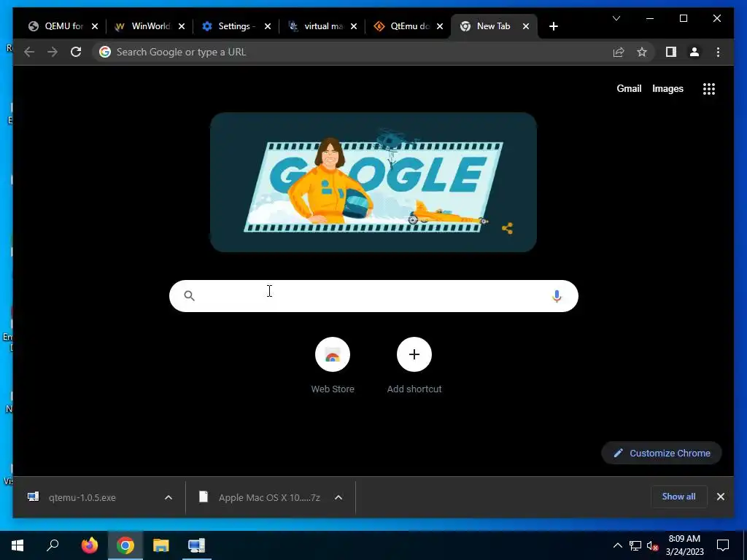Expand options for qtemu-1.0.5.exe download
The height and width of the screenshot is (560, 747).
[169, 497]
